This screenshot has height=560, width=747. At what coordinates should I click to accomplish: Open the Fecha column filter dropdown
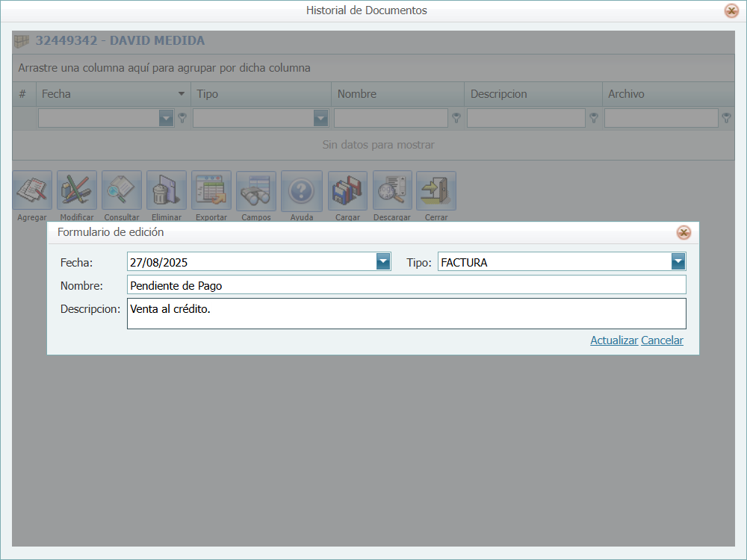pos(166,118)
